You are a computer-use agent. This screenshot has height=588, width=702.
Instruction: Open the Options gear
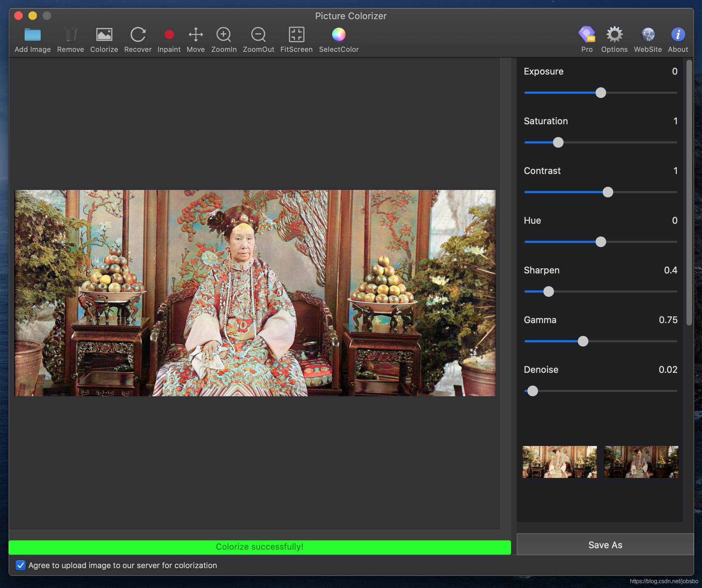(614, 35)
